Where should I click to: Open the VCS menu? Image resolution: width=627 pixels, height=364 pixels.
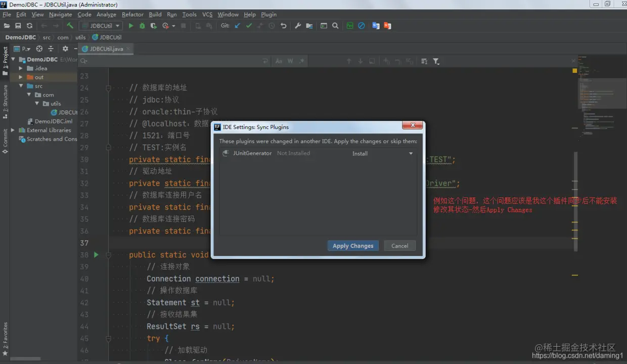207,14
